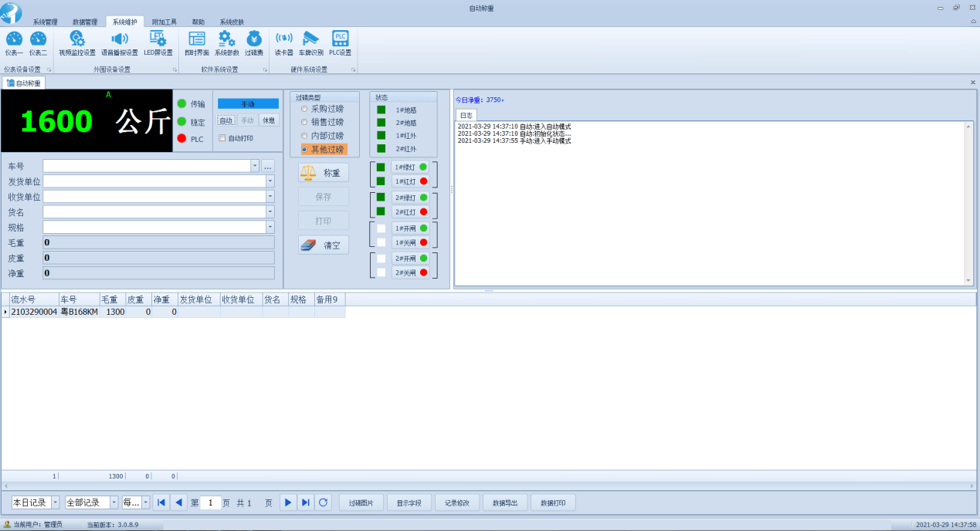Open 视频监控设置 video monitoring settings
This screenshot has height=531, width=980.
[x=77, y=42]
